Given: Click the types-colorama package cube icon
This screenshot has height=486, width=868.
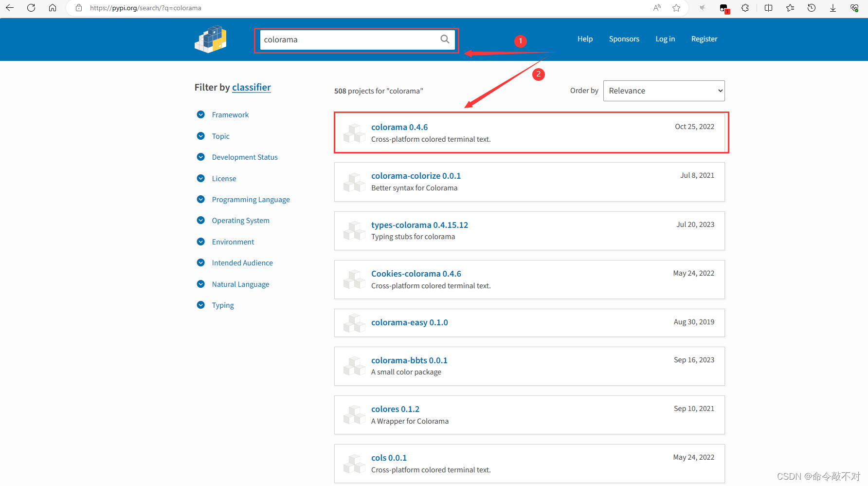Looking at the screenshot, I should coord(354,230).
